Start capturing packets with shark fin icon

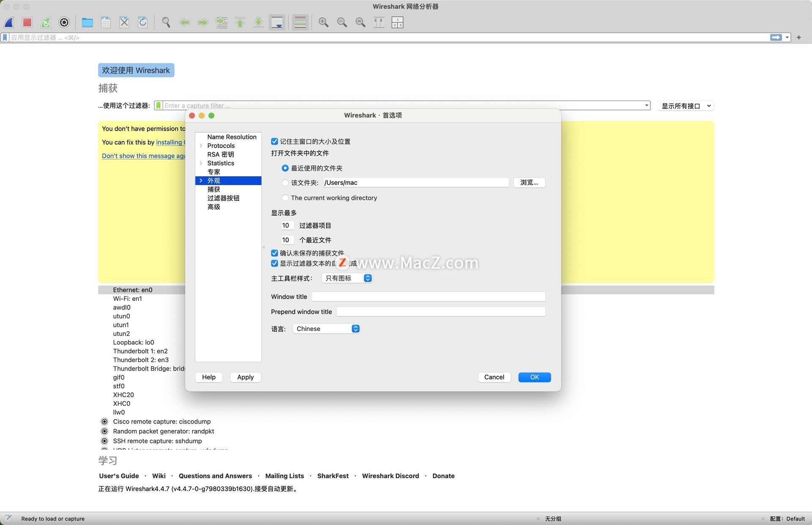(9, 22)
